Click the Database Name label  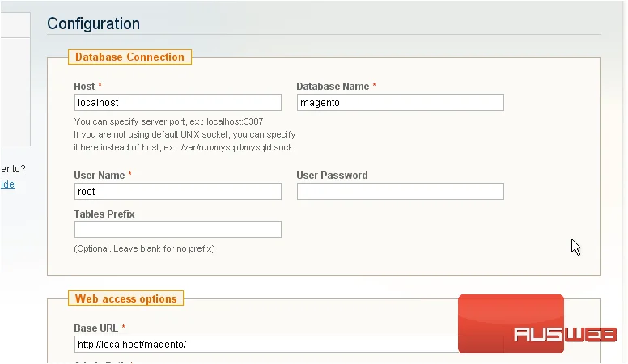click(x=333, y=86)
